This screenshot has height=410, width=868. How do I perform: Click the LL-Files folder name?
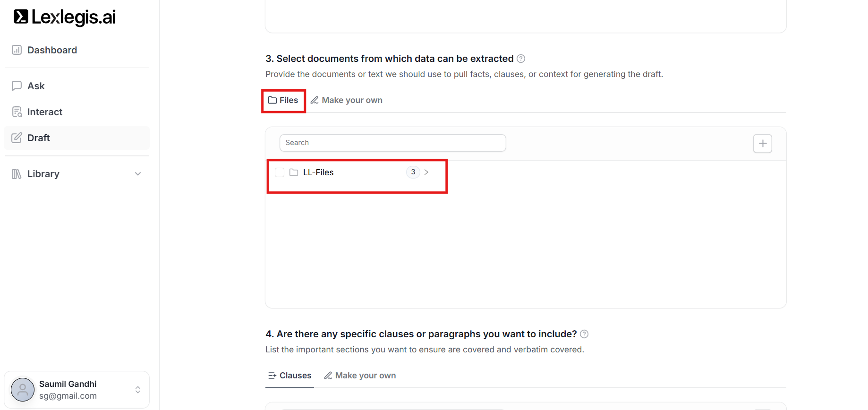pyautogui.click(x=318, y=172)
